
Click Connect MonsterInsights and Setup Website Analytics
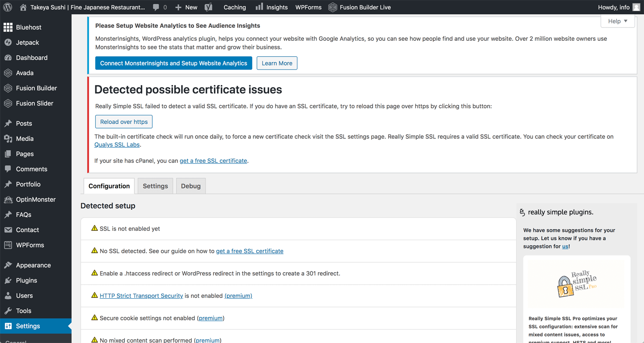(x=173, y=63)
